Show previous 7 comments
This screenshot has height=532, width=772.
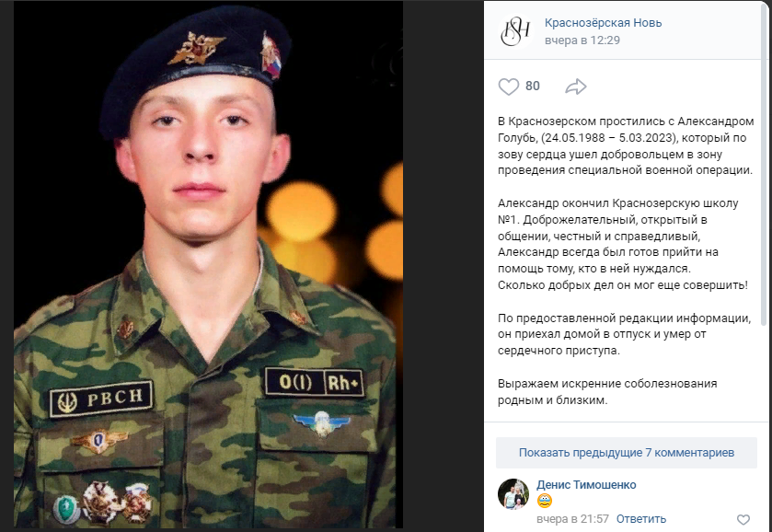627,453
